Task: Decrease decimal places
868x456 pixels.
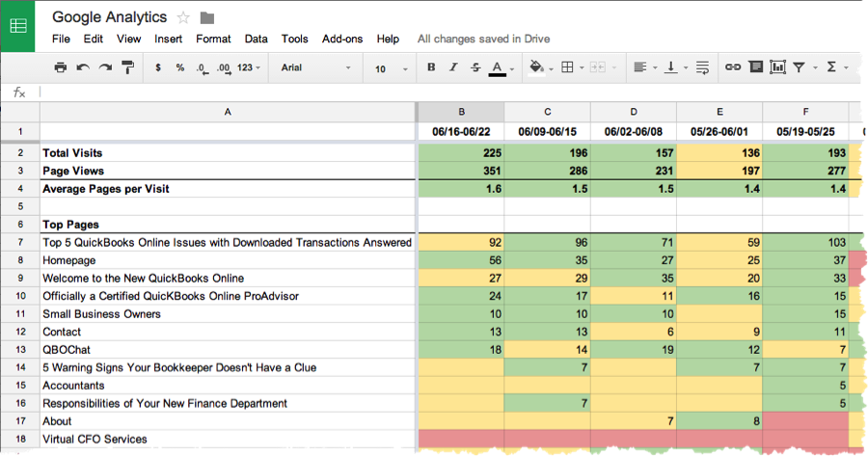Action: click(x=203, y=68)
